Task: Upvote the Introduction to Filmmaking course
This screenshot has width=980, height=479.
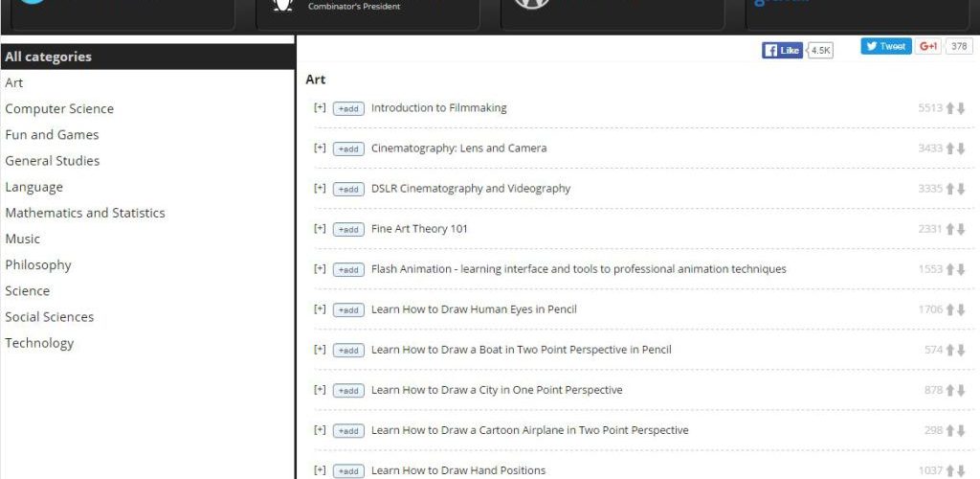Action: [950, 108]
